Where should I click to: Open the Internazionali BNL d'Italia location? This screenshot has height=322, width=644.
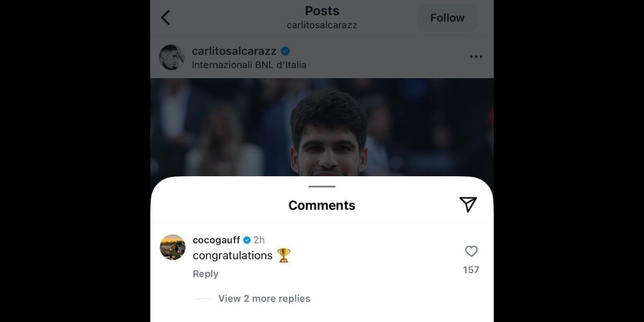(249, 65)
